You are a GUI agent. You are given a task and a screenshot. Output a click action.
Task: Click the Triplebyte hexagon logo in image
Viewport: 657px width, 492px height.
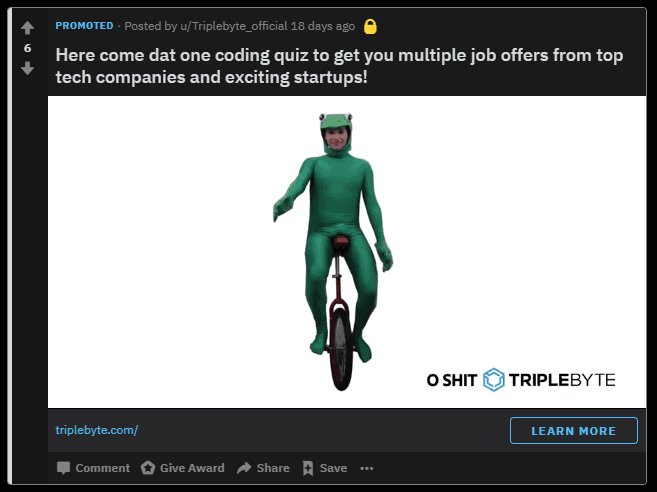(x=494, y=380)
